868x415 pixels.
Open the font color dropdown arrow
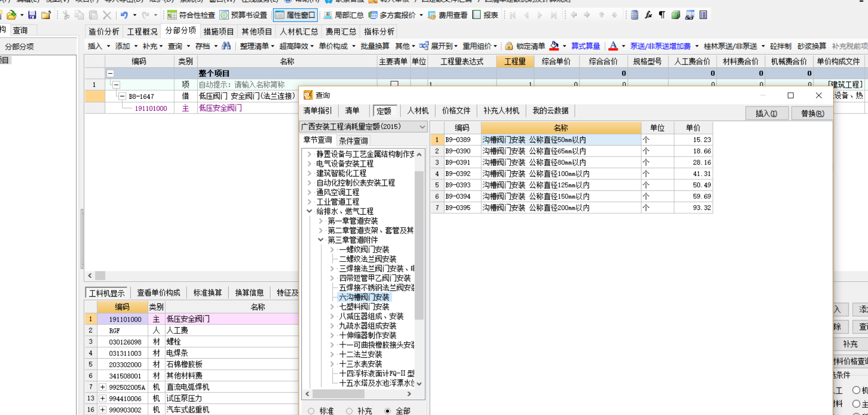point(624,46)
